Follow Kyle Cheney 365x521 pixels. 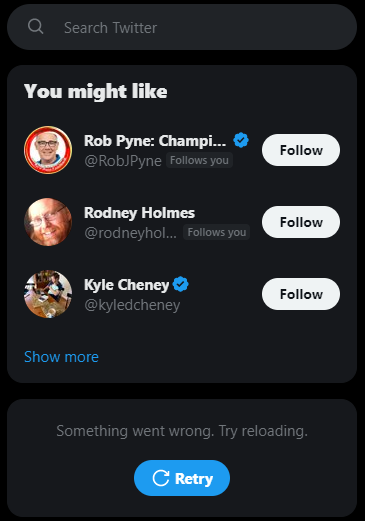[x=301, y=294]
